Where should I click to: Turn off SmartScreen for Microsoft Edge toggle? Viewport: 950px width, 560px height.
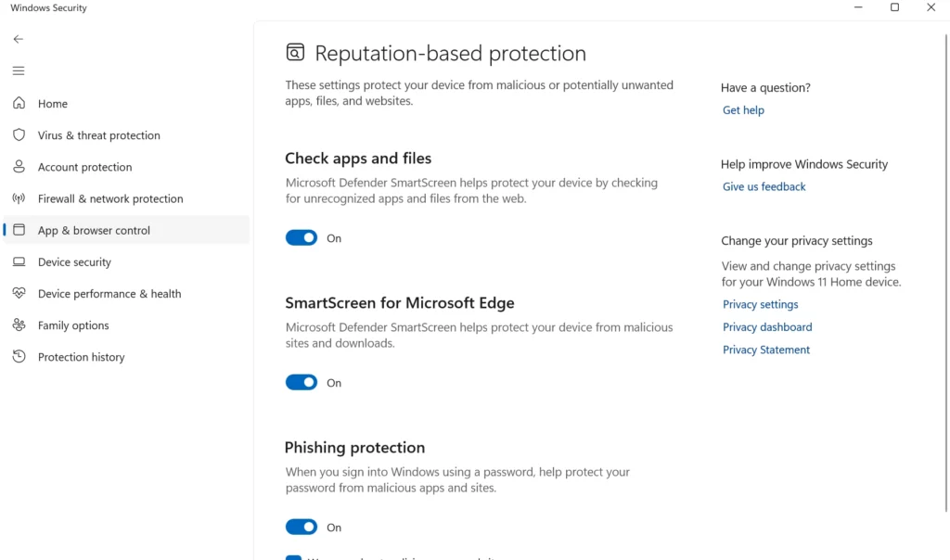[x=302, y=383]
